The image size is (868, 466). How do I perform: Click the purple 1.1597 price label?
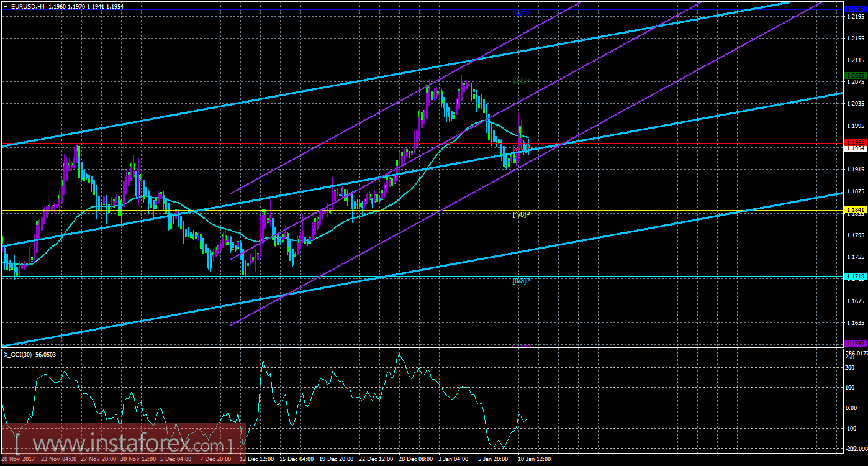(x=856, y=343)
